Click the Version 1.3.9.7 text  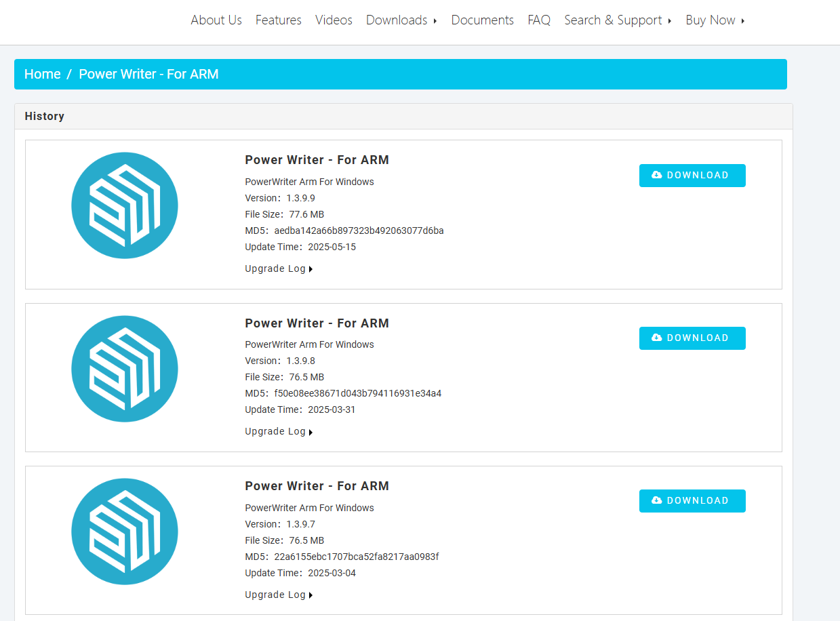coord(280,524)
